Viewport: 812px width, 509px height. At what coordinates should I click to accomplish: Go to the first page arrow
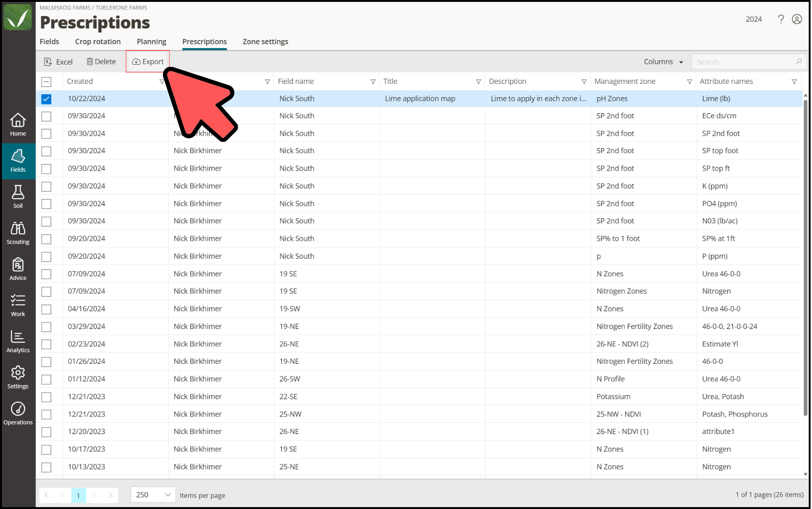(47, 495)
